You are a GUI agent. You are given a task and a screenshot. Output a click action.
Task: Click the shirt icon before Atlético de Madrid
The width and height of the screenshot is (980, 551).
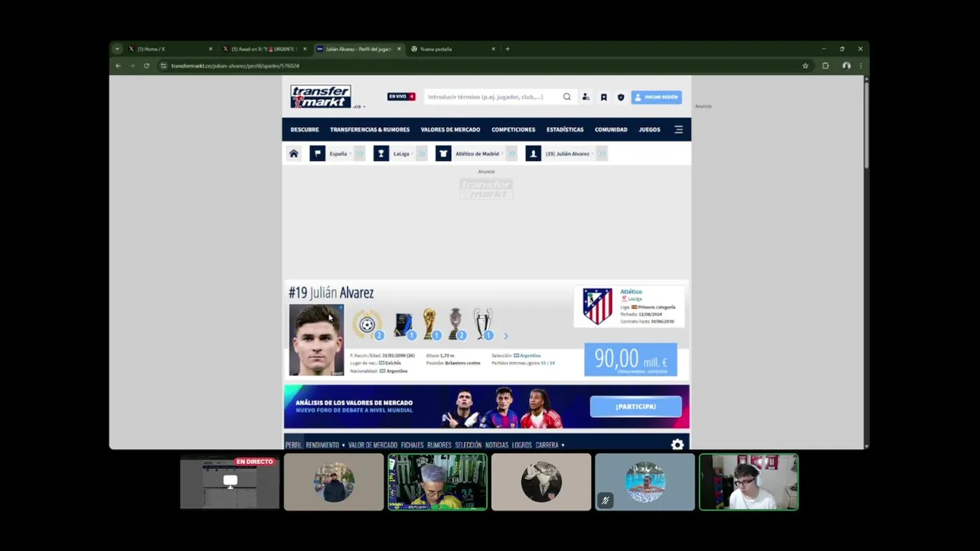tap(443, 154)
